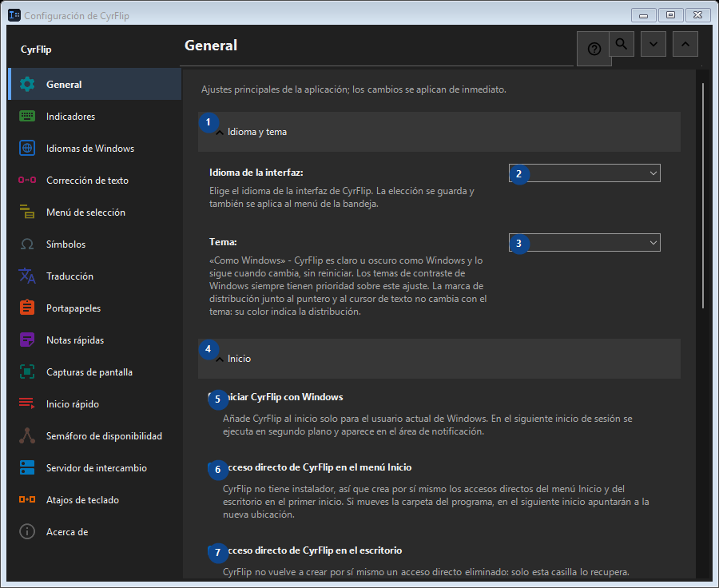
Task: Toggle the escritorio shortcut checkbox
Action: pyautogui.click(x=214, y=550)
